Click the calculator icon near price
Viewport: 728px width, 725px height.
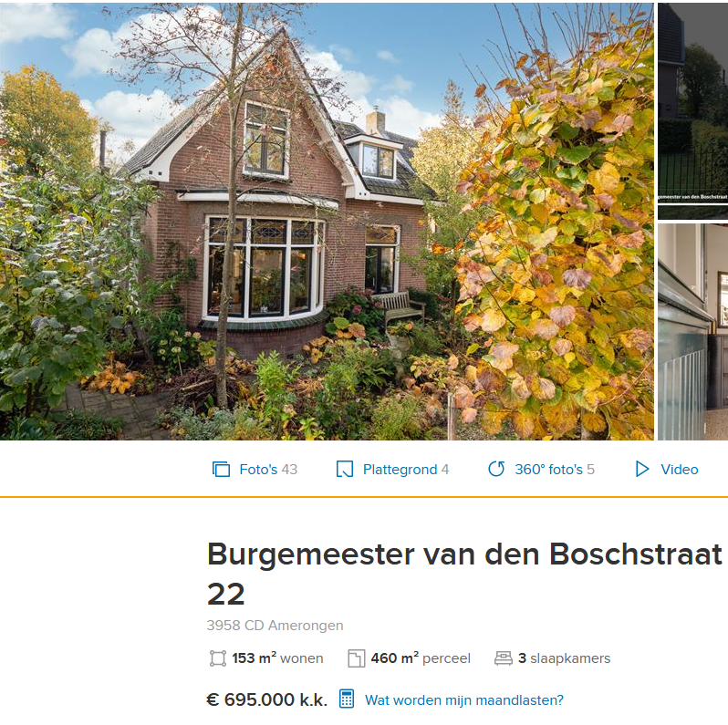(x=347, y=699)
